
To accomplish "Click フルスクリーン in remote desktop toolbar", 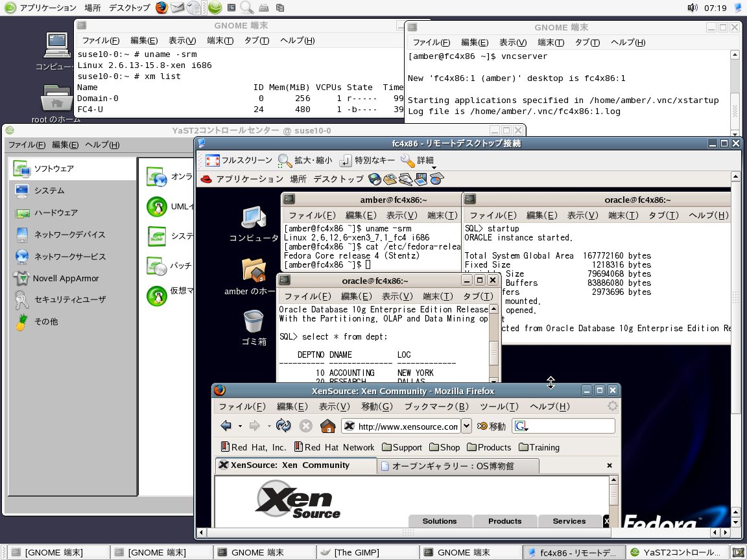I will tap(239, 161).
